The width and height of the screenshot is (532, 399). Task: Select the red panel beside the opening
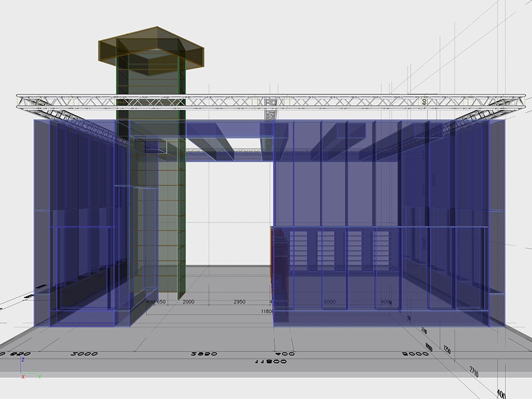[x=273, y=260]
